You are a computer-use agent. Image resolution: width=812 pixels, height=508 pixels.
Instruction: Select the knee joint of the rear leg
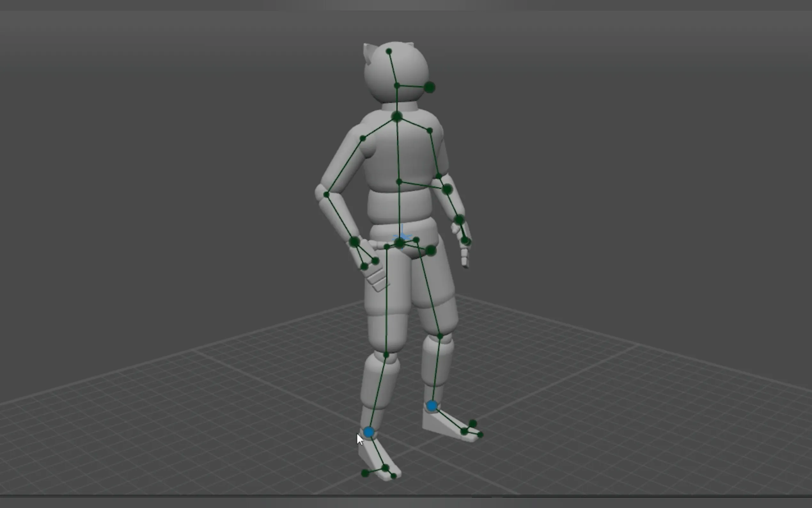coord(440,336)
